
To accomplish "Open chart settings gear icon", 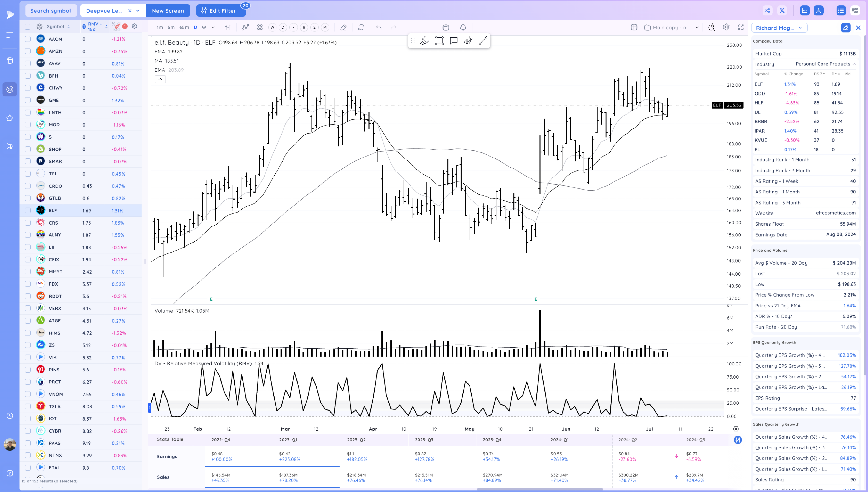I will [726, 27].
